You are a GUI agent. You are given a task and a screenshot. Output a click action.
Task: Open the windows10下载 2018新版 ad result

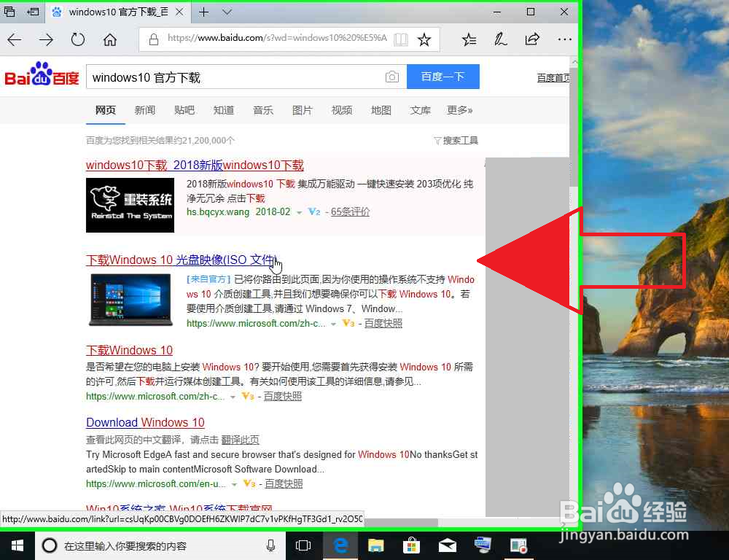coord(195,166)
